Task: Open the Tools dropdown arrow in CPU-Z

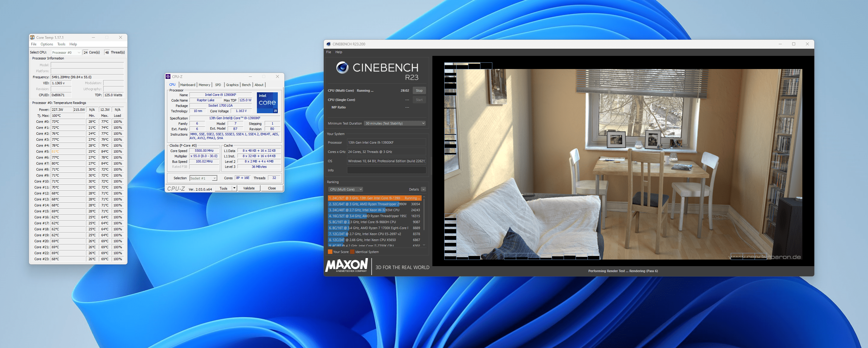Action: click(x=234, y=188)
